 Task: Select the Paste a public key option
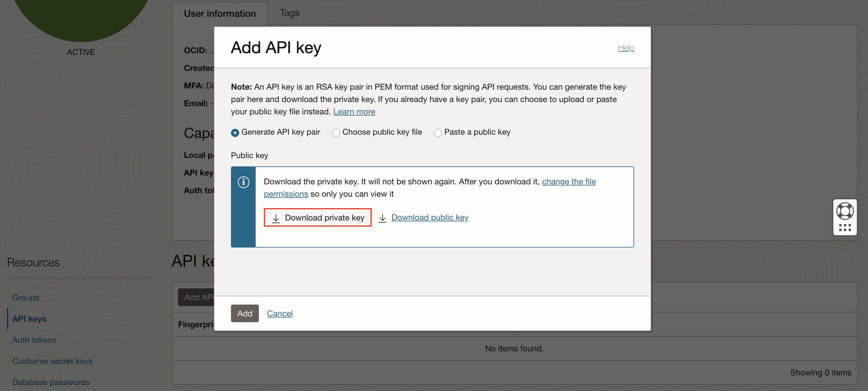437,133
